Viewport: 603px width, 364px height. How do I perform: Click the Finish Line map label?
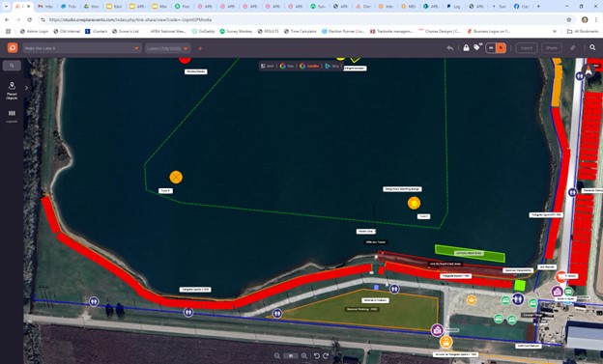pos(365,232)
